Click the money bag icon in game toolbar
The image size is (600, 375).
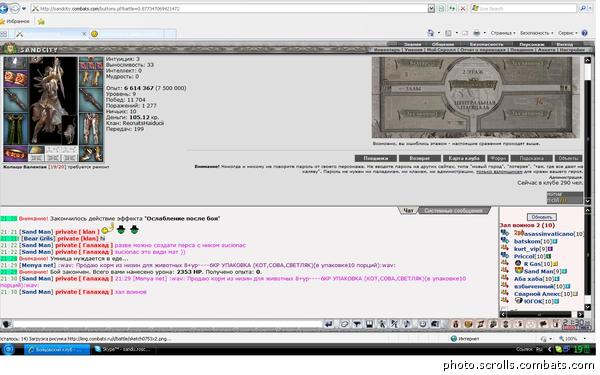pos(455,324)
